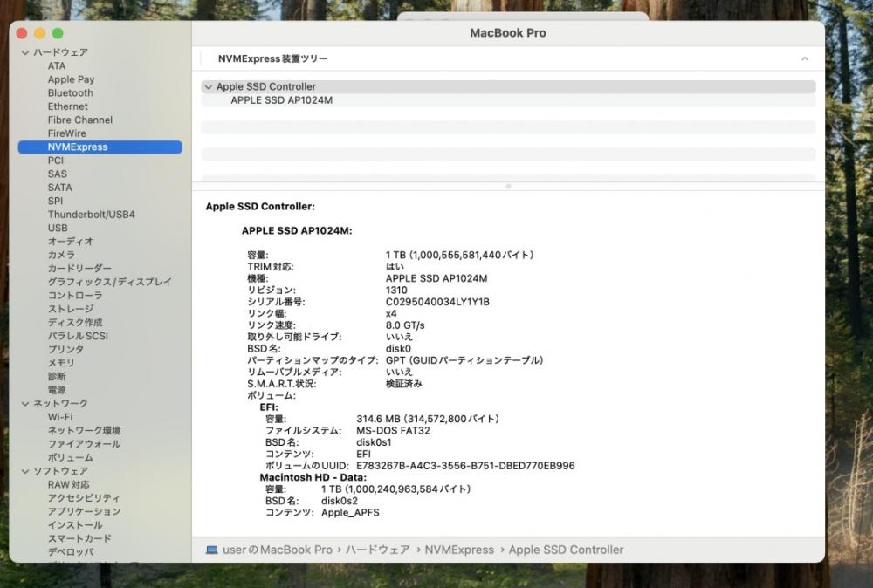Collapse the NVMExpress装置ツリー header chevron

coord(805,58)
